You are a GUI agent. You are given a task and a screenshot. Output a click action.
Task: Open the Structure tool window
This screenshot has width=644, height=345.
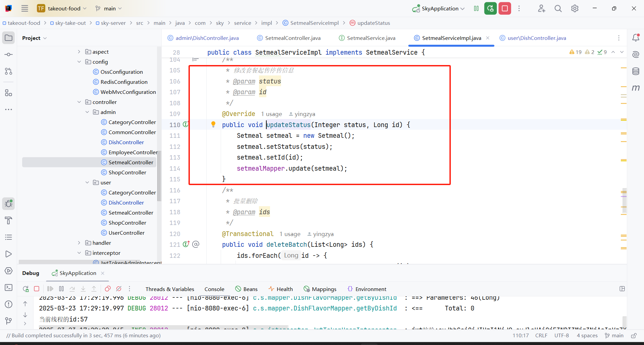point(9,93)
